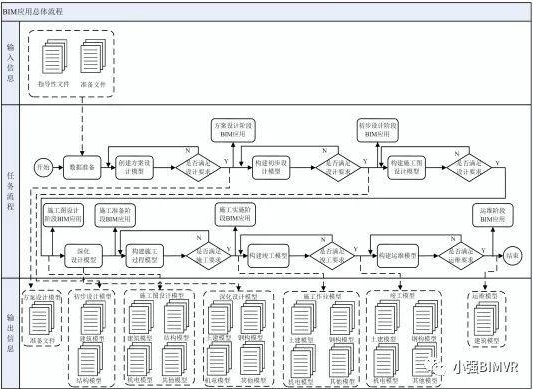Open 其他模型 document icon in 施工图设计模型 group
Screen dimensions: 533x389
coord(174,359)
